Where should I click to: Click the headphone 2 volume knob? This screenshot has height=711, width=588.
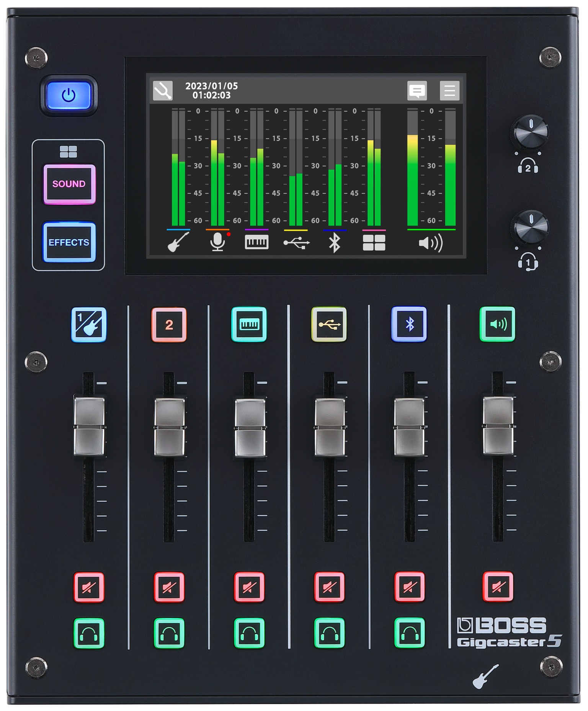pos(530,132)
